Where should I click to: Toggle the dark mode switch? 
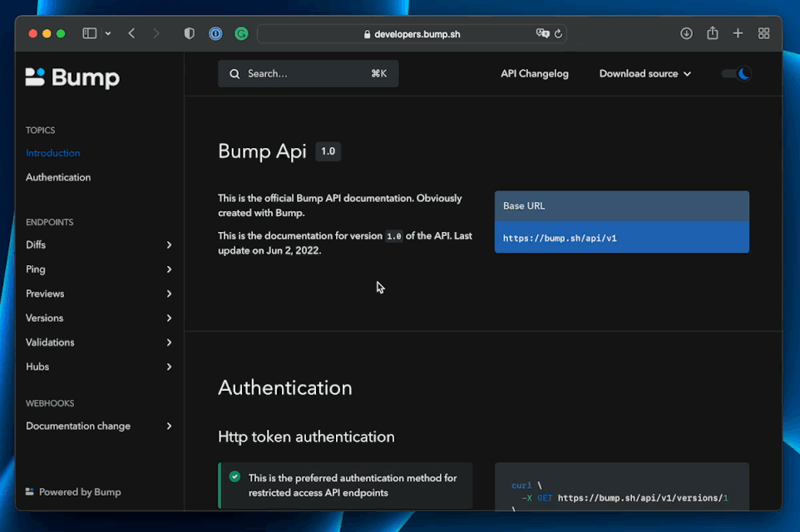pyautogui.click(x=736, y=74)
